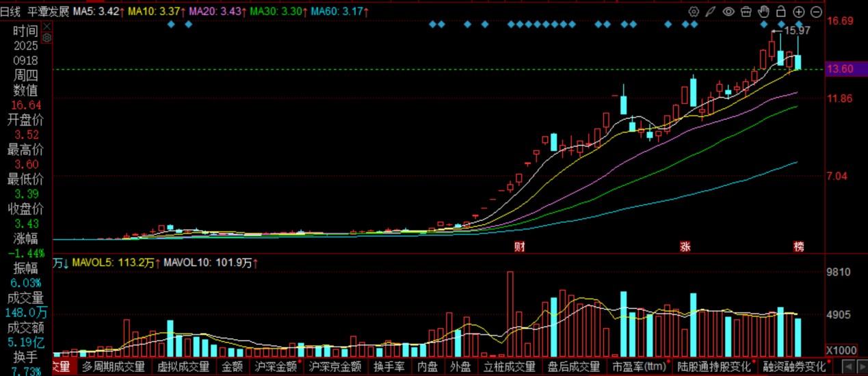Switch to 换手率 tab
Screen dimensions: 868x376
390,367
